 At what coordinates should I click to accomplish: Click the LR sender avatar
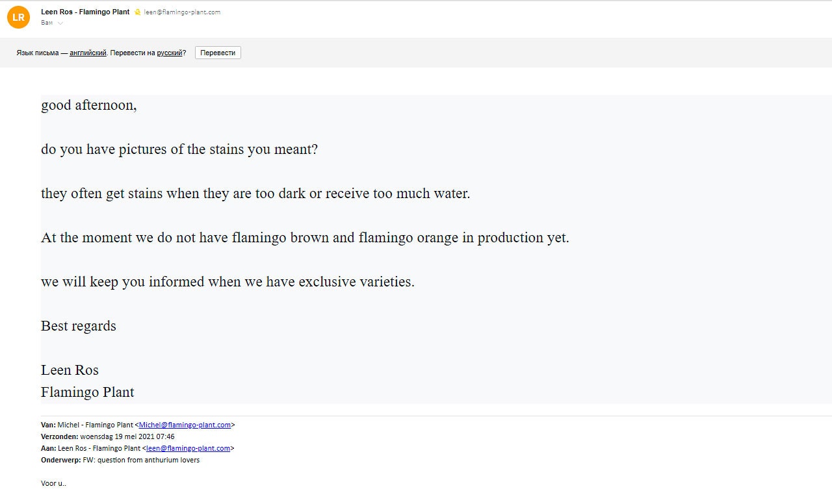tap(18, 18)
